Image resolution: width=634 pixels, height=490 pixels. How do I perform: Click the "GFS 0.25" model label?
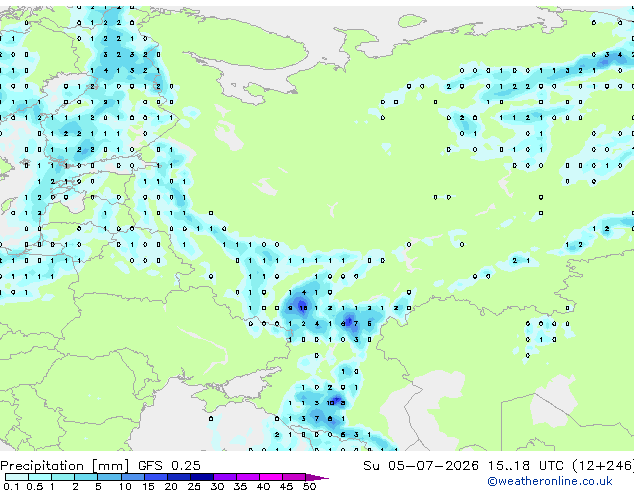(x=169, y=466)
